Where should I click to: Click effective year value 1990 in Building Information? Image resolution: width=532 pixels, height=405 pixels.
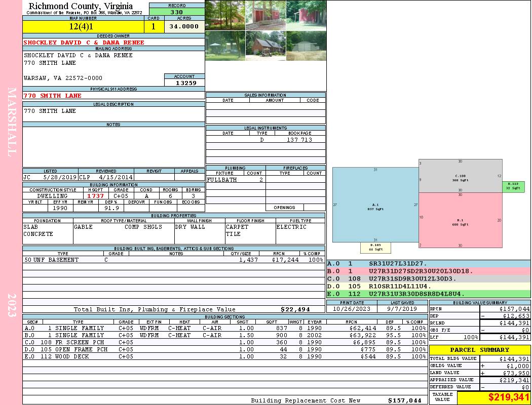click(60, 208)
